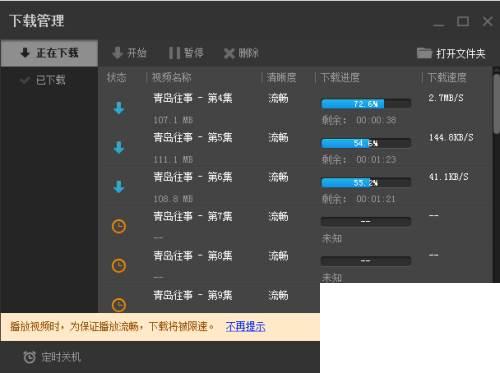Viewport: 500px width, 373px height.
Task: Click the waiting clock icon for 第7集
Action: click(119, 227)
